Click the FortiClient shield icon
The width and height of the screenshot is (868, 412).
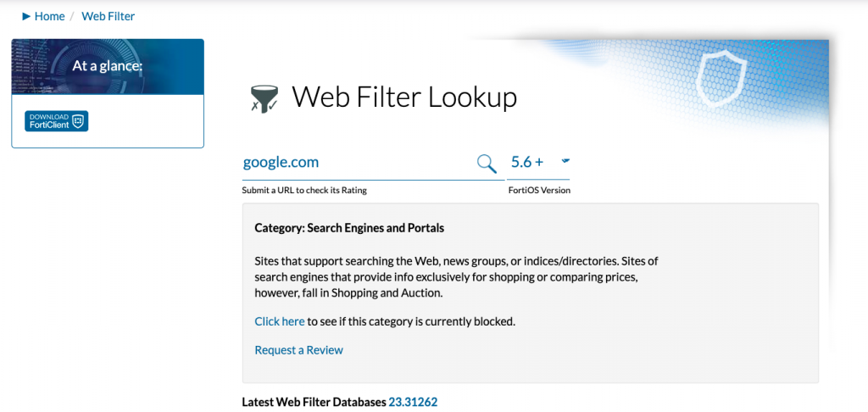pos(79,121)
